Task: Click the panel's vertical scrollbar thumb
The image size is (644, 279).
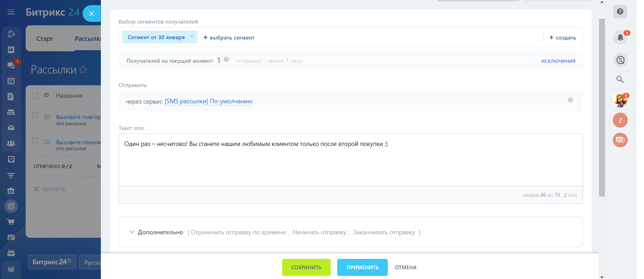Action: click(x=602, y=107)
